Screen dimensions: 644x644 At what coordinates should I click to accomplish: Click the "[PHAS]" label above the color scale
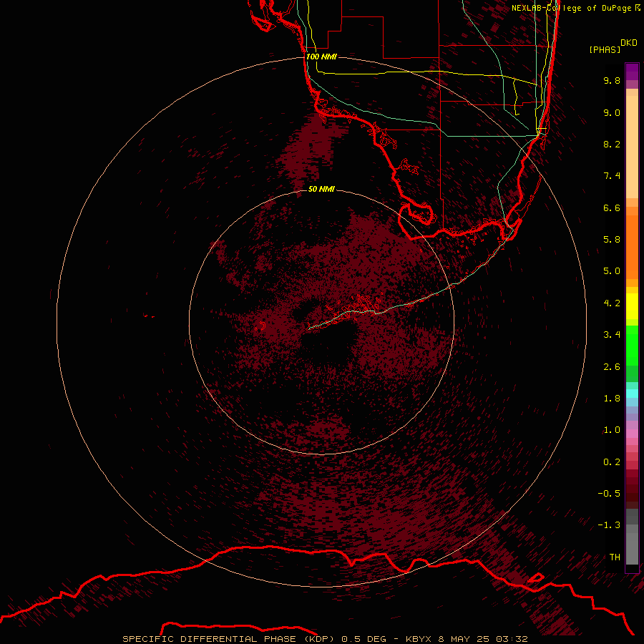tap(605, 49)
